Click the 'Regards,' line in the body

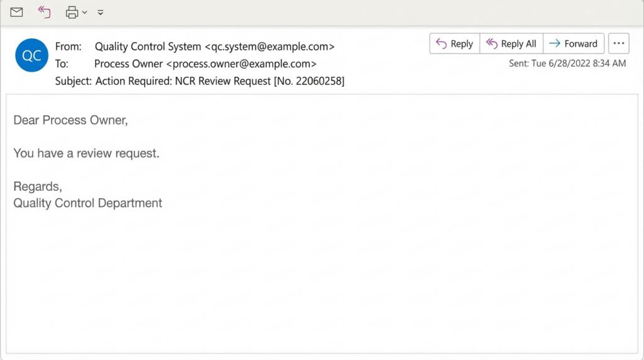pos(38,187)
